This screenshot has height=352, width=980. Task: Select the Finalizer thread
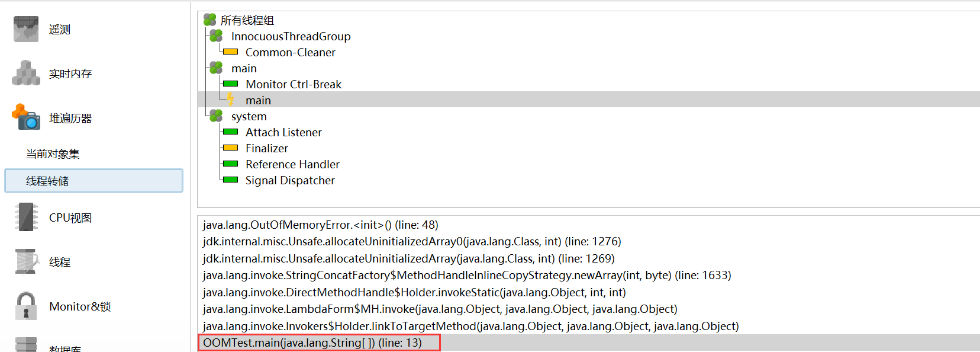click(267, 149)
